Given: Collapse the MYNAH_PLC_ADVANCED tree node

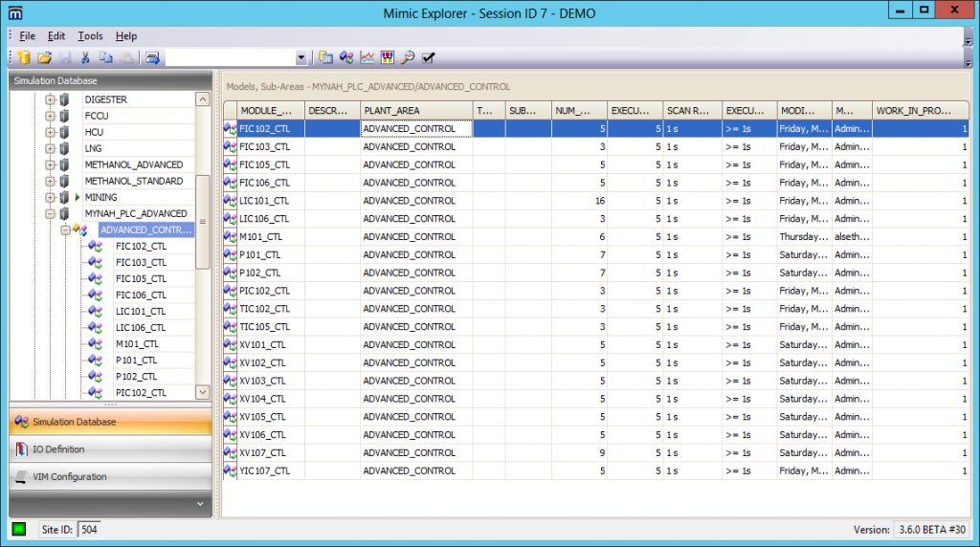Looking at the screenshot, I should coord(50,213).
